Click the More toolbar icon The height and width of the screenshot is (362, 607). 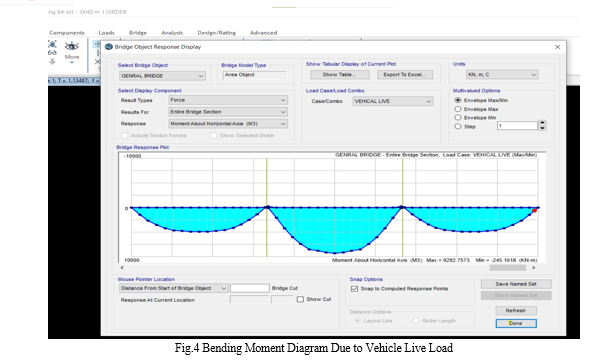tap(72, 51)
